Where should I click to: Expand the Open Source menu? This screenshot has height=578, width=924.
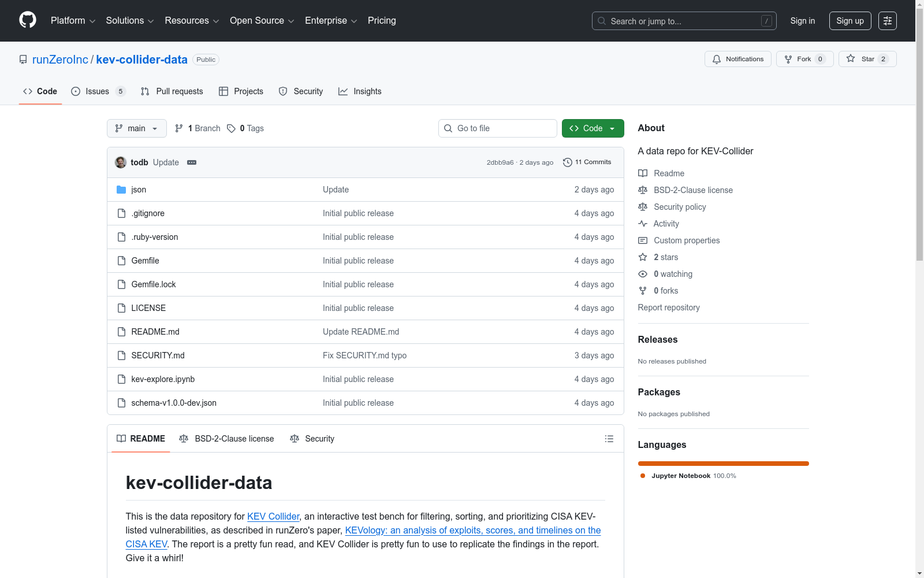tap(262, 21)
